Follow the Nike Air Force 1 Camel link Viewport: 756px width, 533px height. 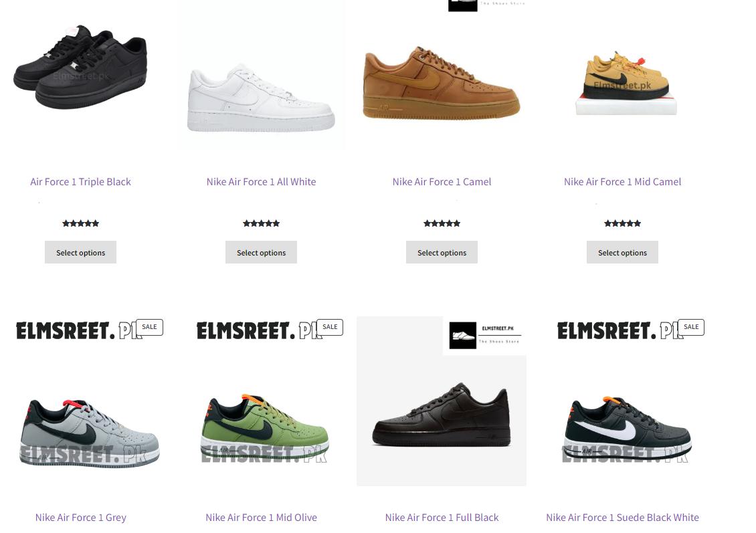click(x=442, y=182)
